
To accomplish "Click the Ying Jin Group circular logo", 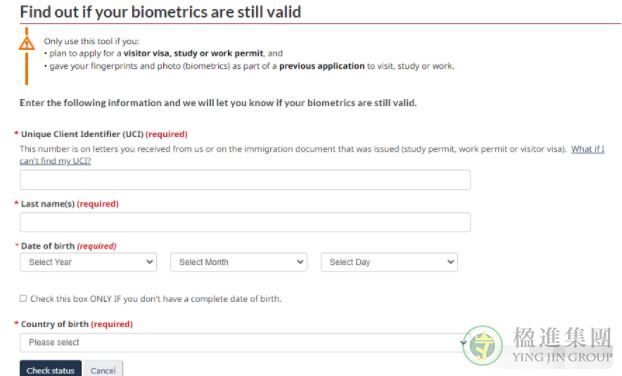I will [x=482, y=345].
